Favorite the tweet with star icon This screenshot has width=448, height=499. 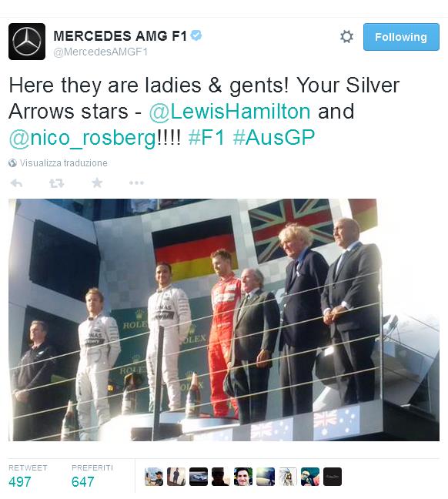[x=97, y=183]
